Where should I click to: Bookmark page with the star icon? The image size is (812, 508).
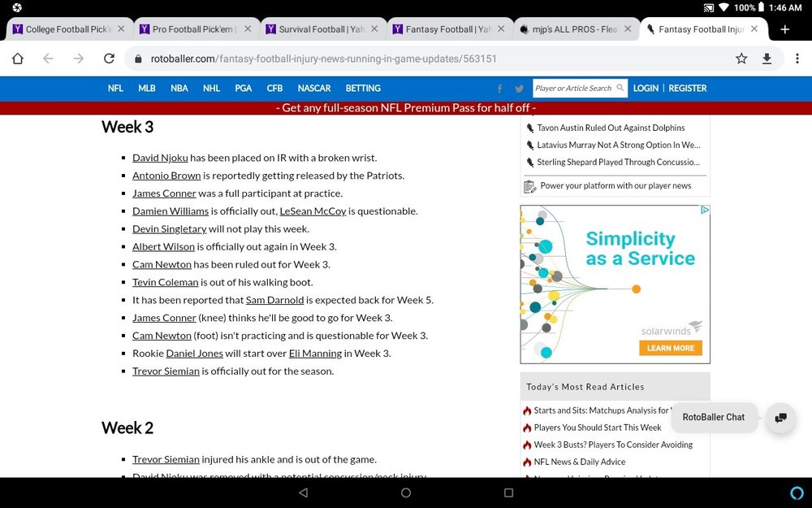click(x=741, y=59)
